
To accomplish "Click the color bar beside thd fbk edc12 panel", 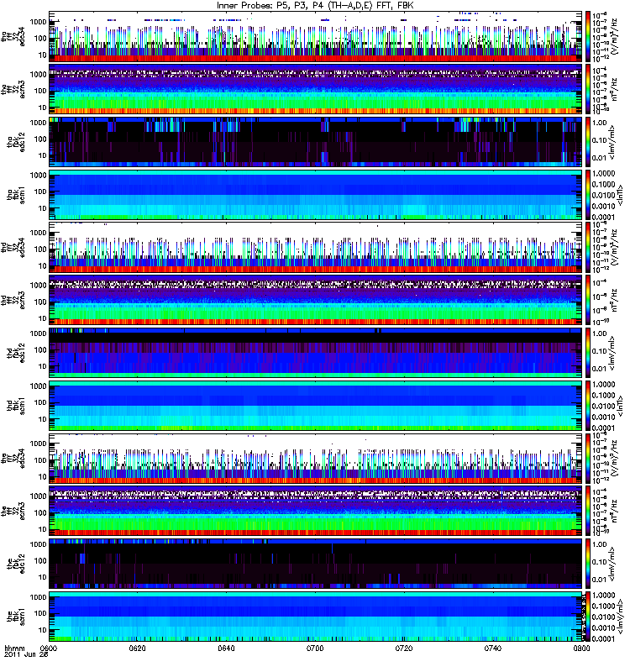I will click(x=587, y=352).
